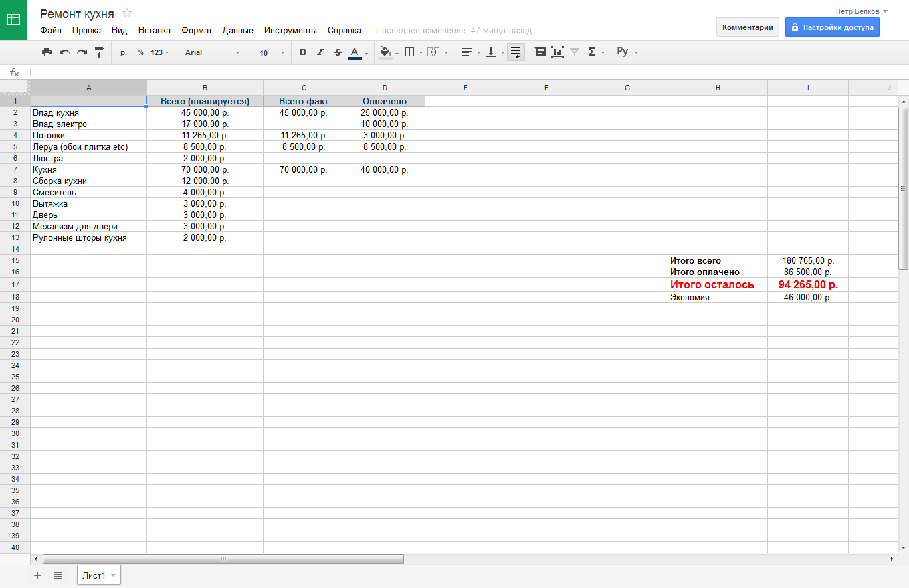Open the Ру input tools dropdown
909x588 pixels.
[627, 52]
